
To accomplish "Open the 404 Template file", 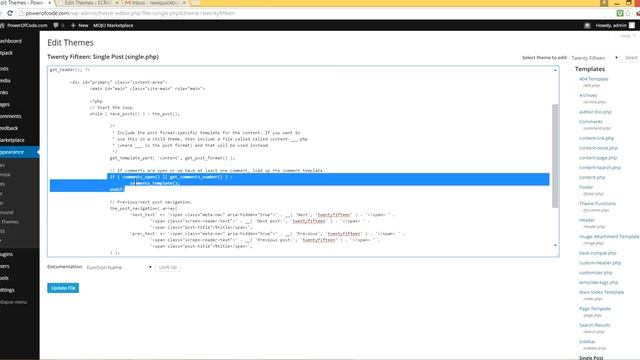I will pos(593,79).
